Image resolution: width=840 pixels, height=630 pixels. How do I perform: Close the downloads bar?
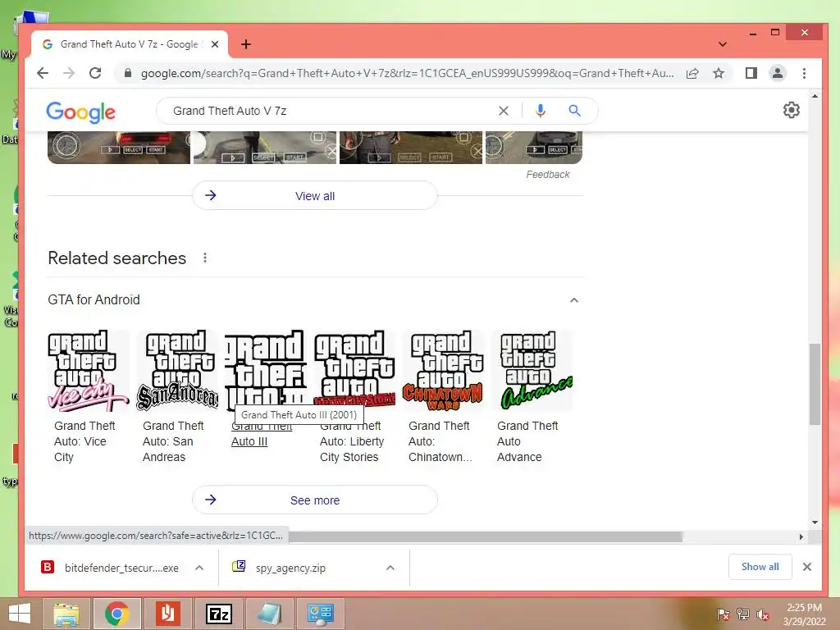click(x=807, y=567)
